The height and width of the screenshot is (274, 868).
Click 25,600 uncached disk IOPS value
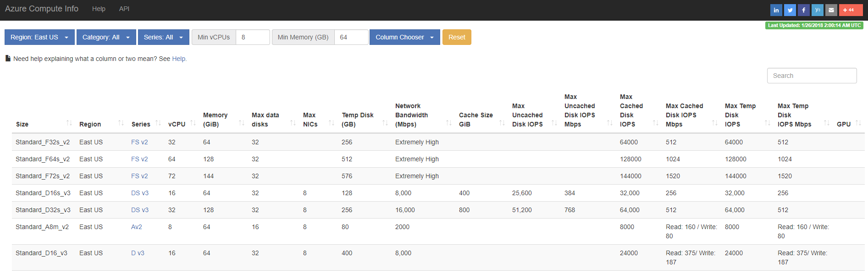pyautogui.click(x=522, y=193)
